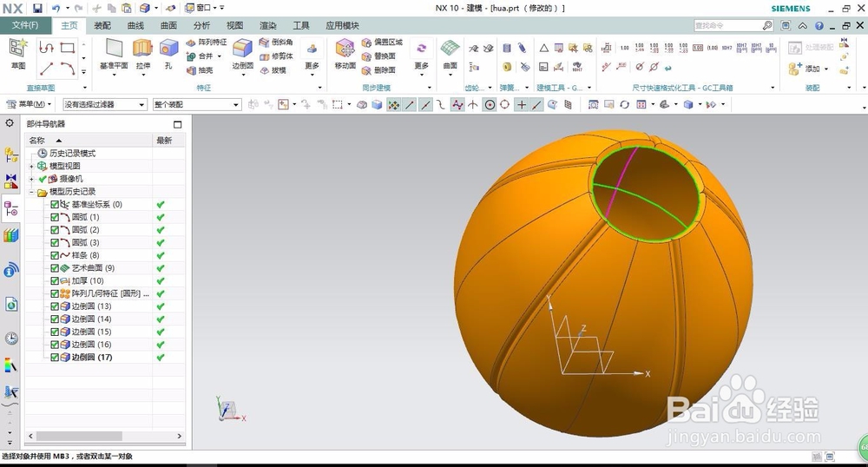This screenshot has height=467, width=868.
Task: Click the 基准平面 datum plane icon
Action: [x=114, y=49]
